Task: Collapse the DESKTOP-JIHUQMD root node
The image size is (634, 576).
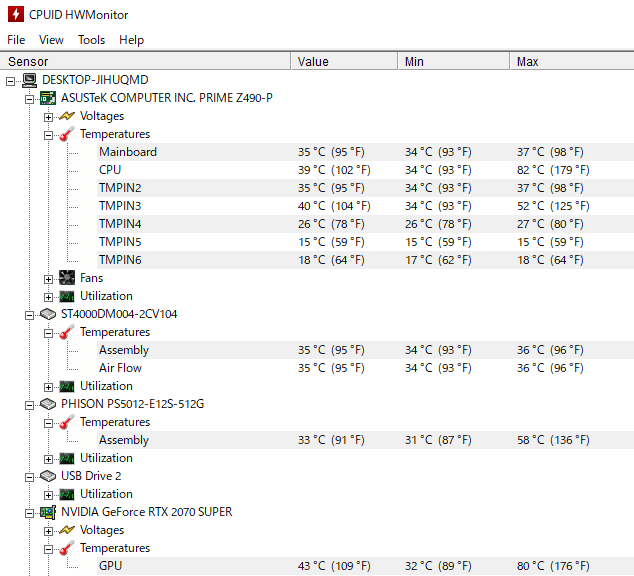Action: [x=11, y=80]
